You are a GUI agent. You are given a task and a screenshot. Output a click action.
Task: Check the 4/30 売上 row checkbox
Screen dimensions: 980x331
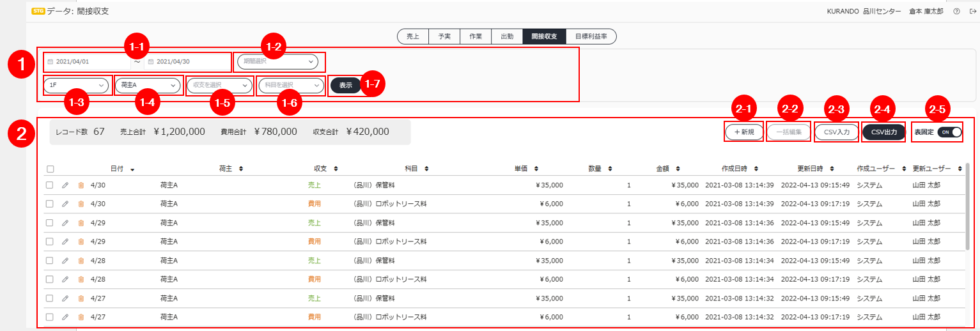(x=50, y=185)
